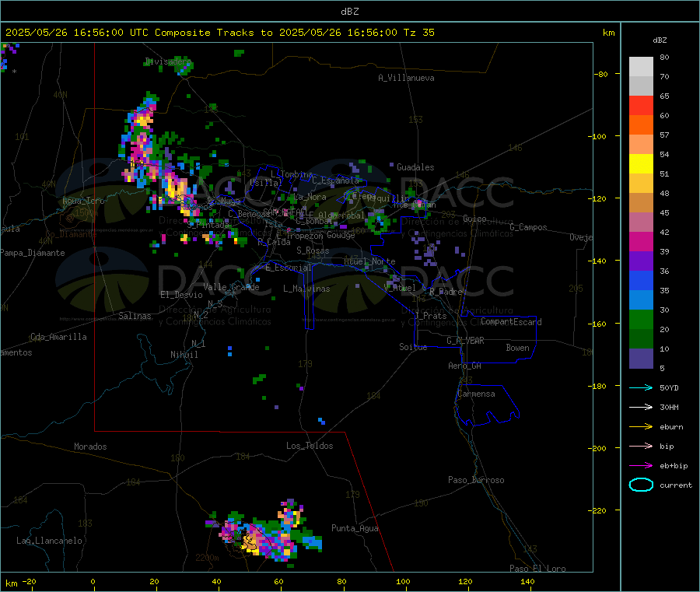Click the J_Prats location label
Screen dimensions: 700x592
tap(431, 316)
